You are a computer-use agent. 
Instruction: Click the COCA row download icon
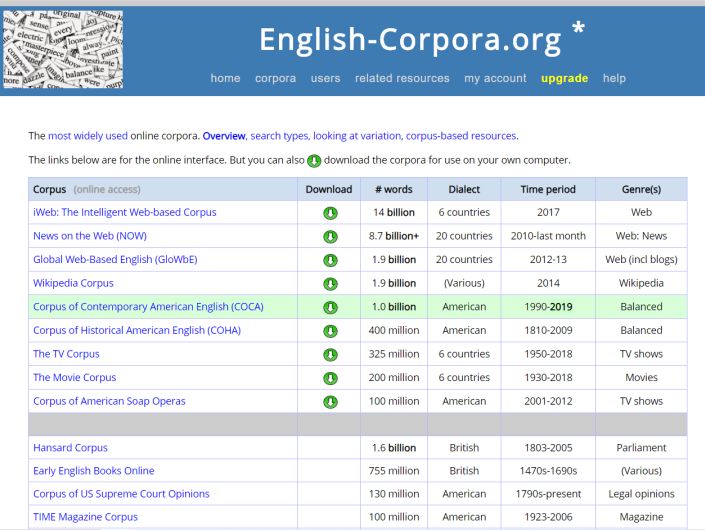tap(330, 307)
